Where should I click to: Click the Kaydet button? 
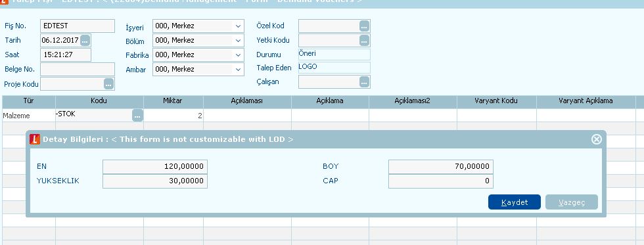[514, 202]
